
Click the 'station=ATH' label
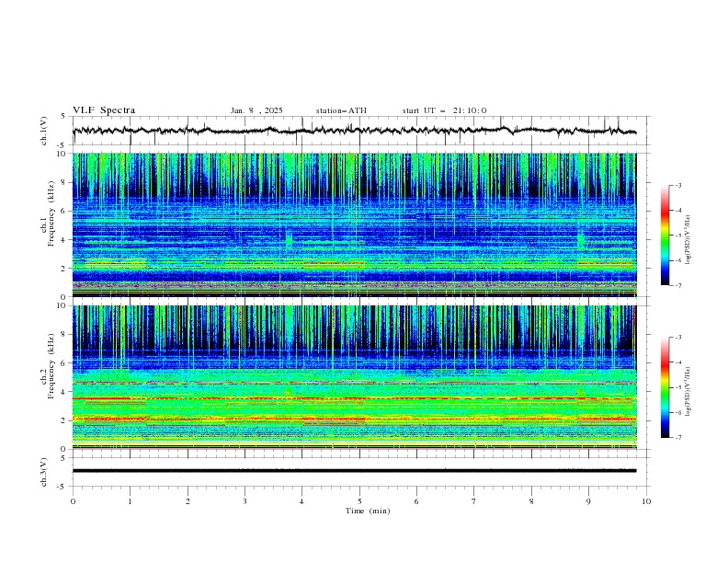[x=341, y=110]
